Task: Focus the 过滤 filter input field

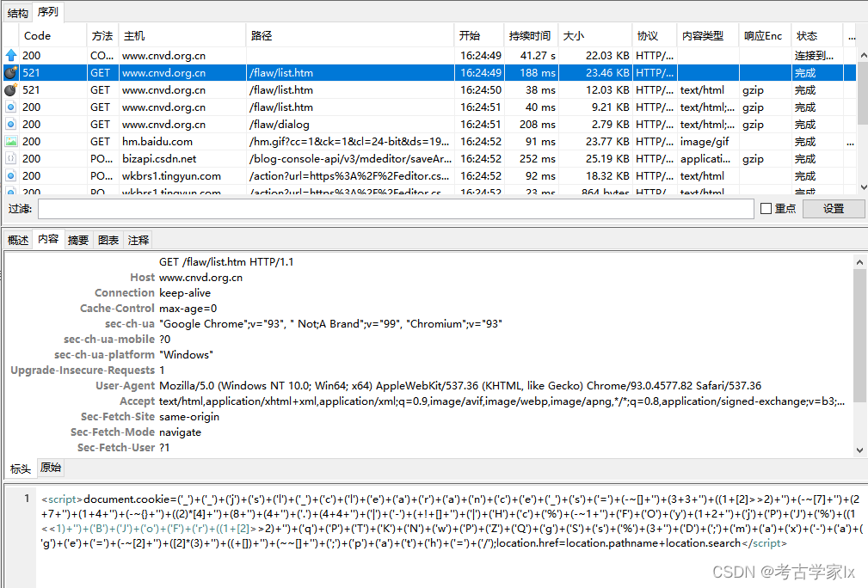Action: pyautogui.click(x=396, y=209)
